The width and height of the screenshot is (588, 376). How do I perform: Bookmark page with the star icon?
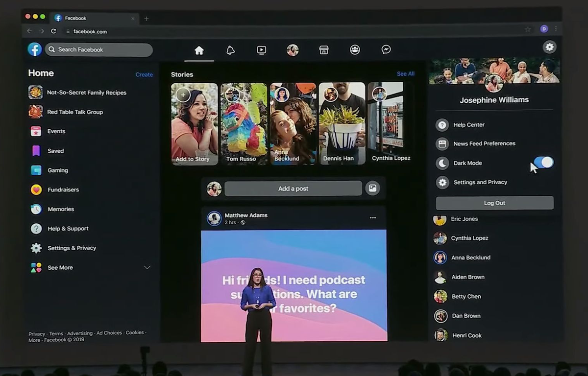point(528,29)
